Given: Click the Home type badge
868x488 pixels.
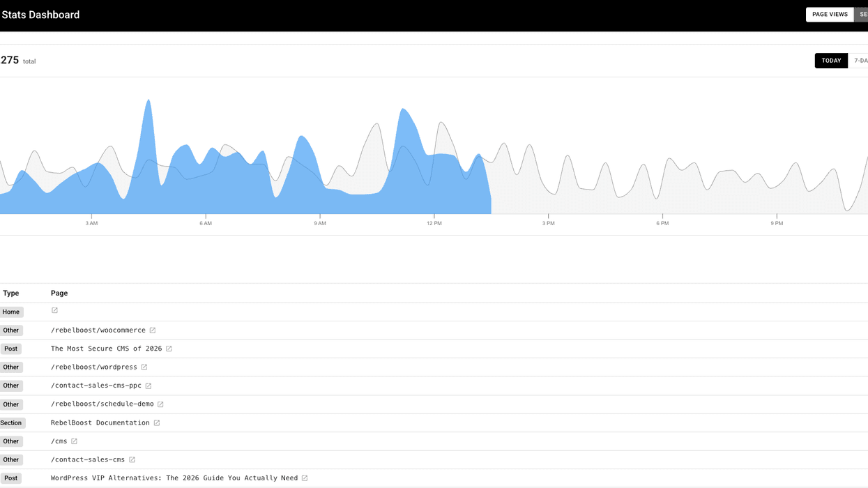Looking at the screenshot, I should tap(11, 311).
